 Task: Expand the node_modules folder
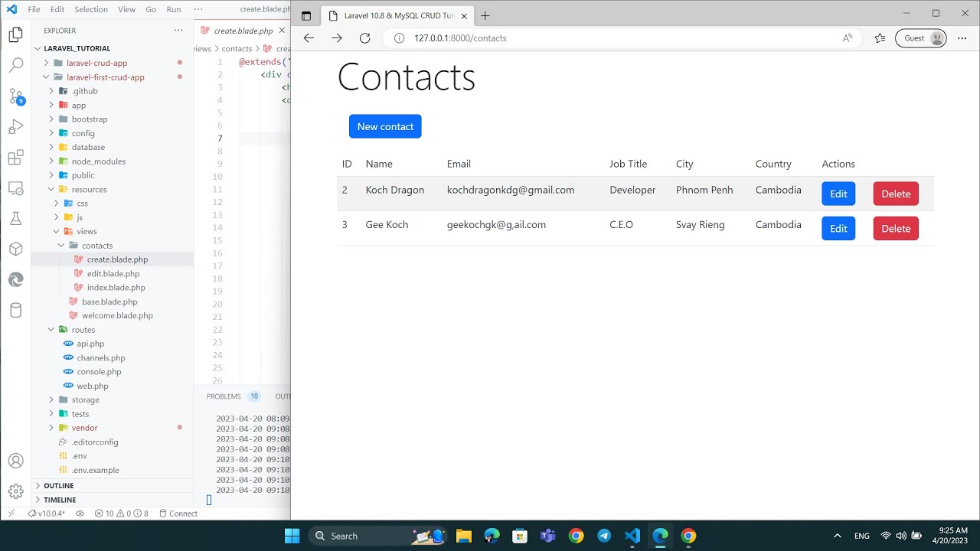(98, 161)
